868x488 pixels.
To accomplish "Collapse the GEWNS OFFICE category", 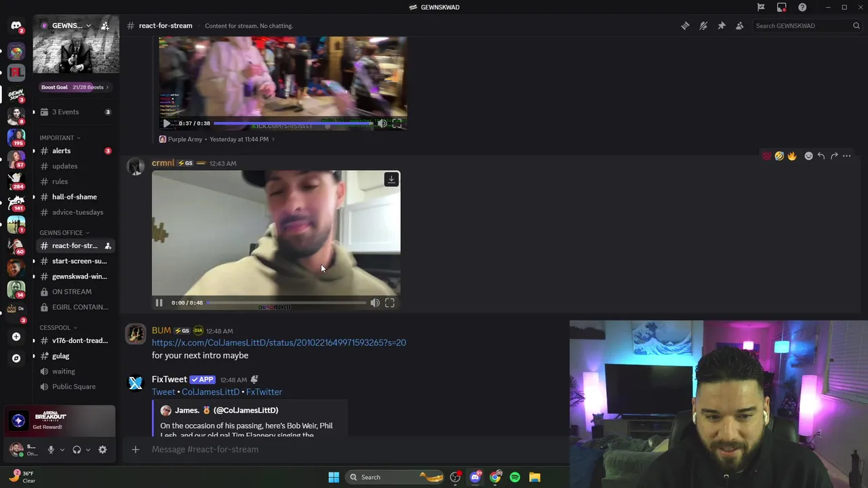I will 64,232.
